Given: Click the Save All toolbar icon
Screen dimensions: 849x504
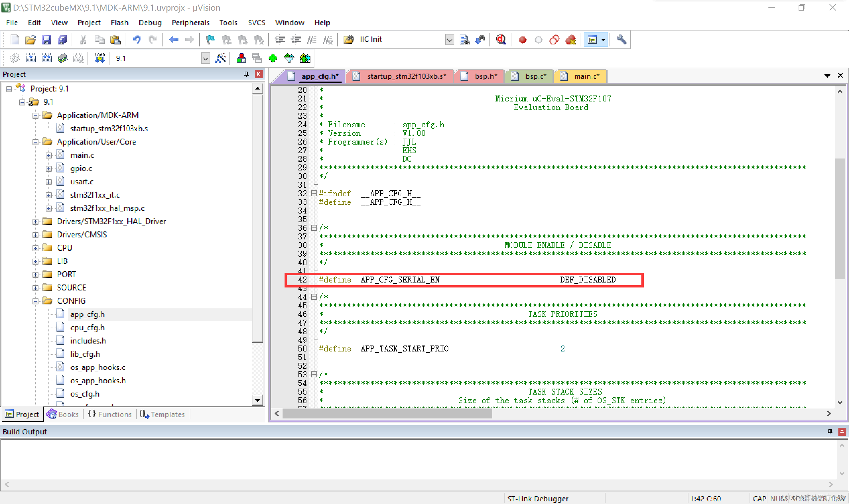Looking at the screenshot, I should point(62,40).
